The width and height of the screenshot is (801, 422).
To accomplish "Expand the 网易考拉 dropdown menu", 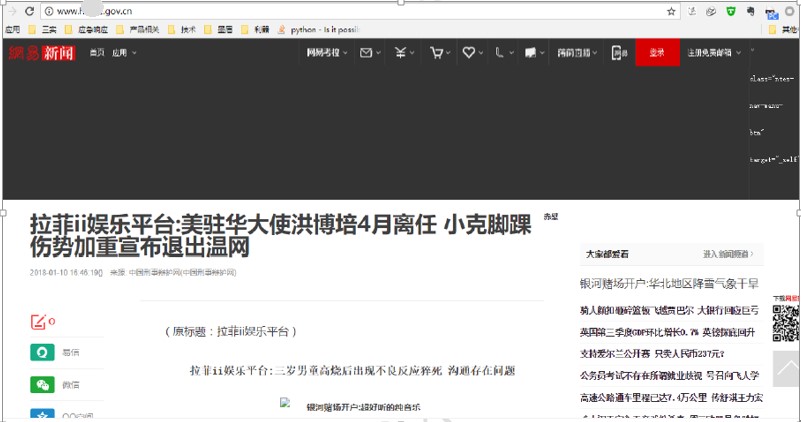I will tap(327, 53).
